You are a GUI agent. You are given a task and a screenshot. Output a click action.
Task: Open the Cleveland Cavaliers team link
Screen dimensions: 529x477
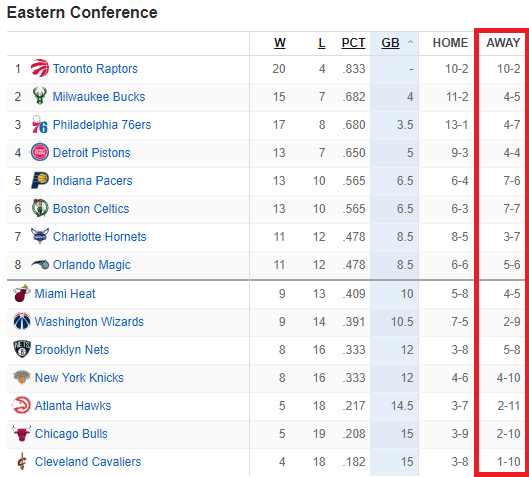coord(88,461)
